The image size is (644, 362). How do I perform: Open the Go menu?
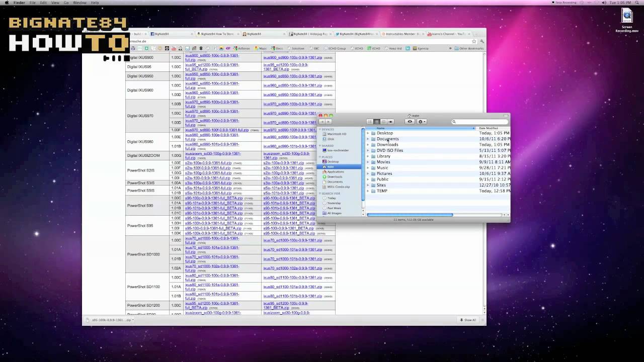tap(66, 3)
